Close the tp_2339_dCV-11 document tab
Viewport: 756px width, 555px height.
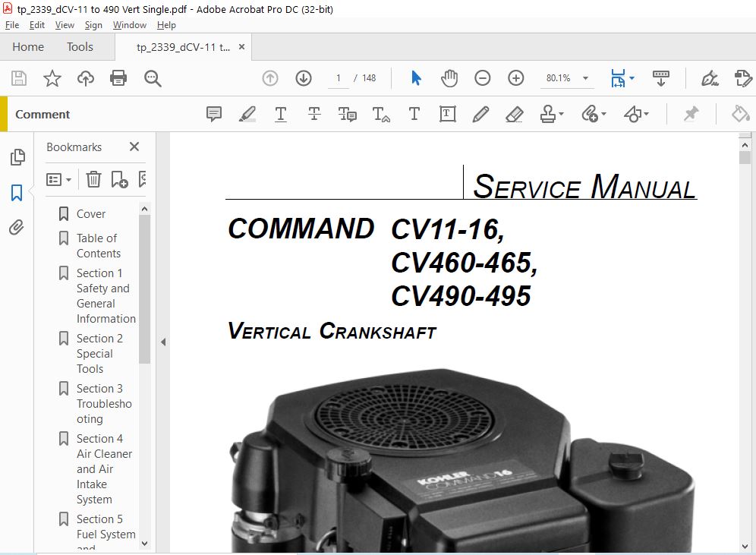241,47
